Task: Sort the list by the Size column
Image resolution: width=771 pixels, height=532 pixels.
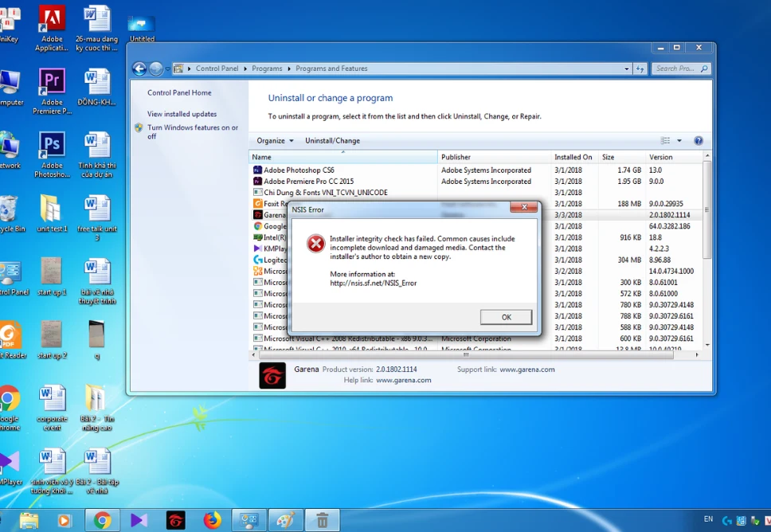Action: pyautogui.click(x=621, y=157)
